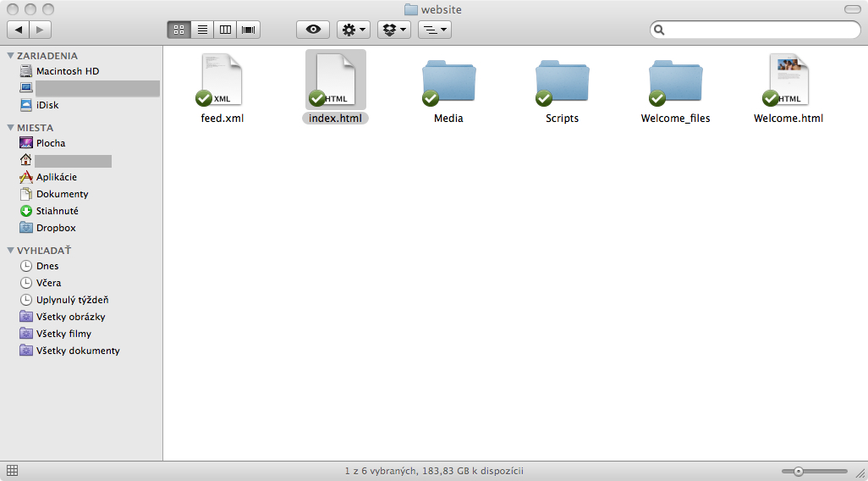Viewport: 868px width, 481px height.
Task: Collapse the VYHĽADAŤ section
Action: coord(11,251)
